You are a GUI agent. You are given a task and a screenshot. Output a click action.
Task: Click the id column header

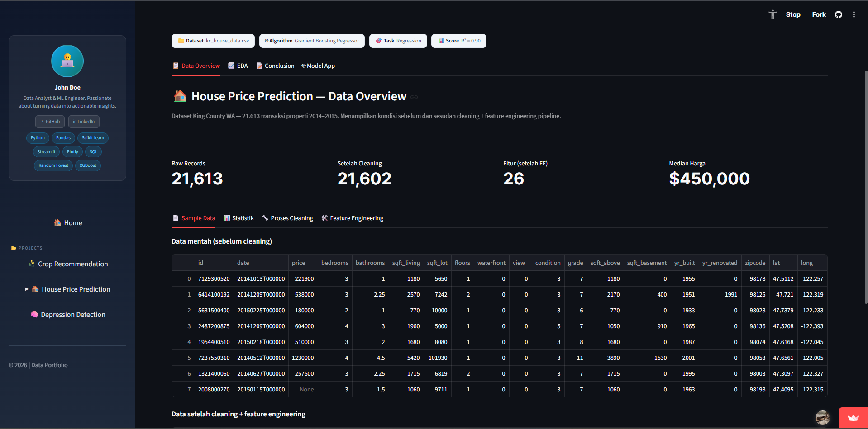click(x=214, y=263)
